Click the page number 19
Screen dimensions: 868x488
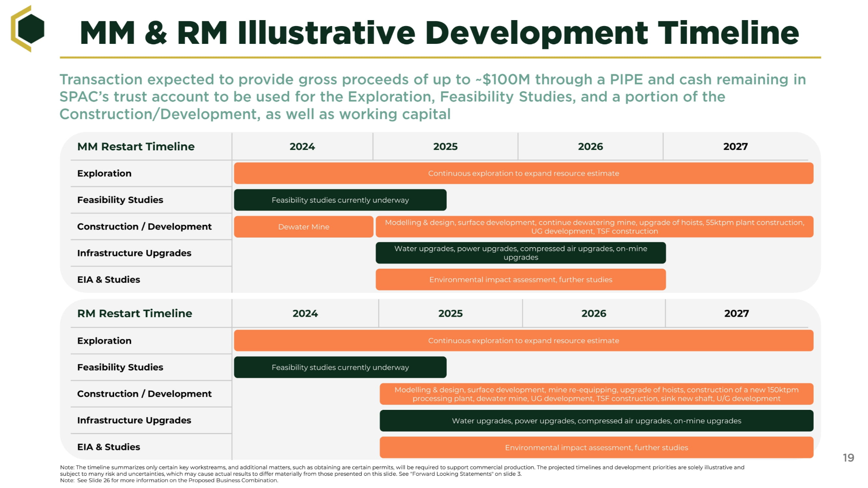848,458
